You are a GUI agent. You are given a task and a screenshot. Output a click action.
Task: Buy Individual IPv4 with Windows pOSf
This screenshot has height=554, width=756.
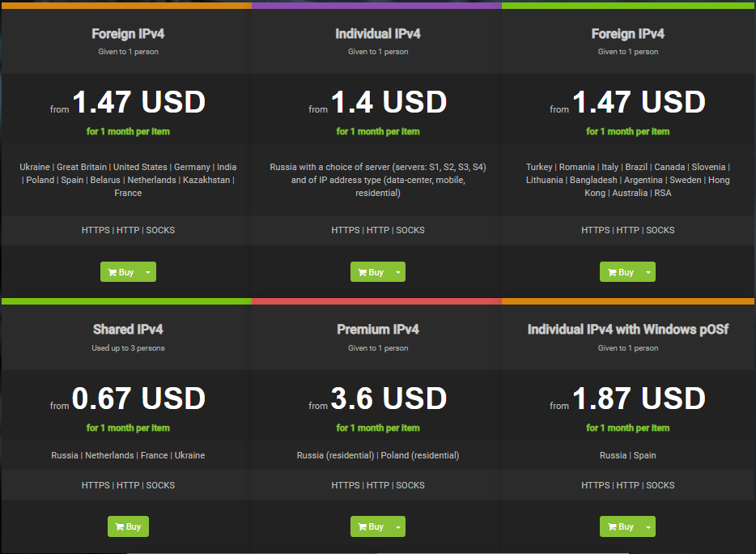[621, 526]
